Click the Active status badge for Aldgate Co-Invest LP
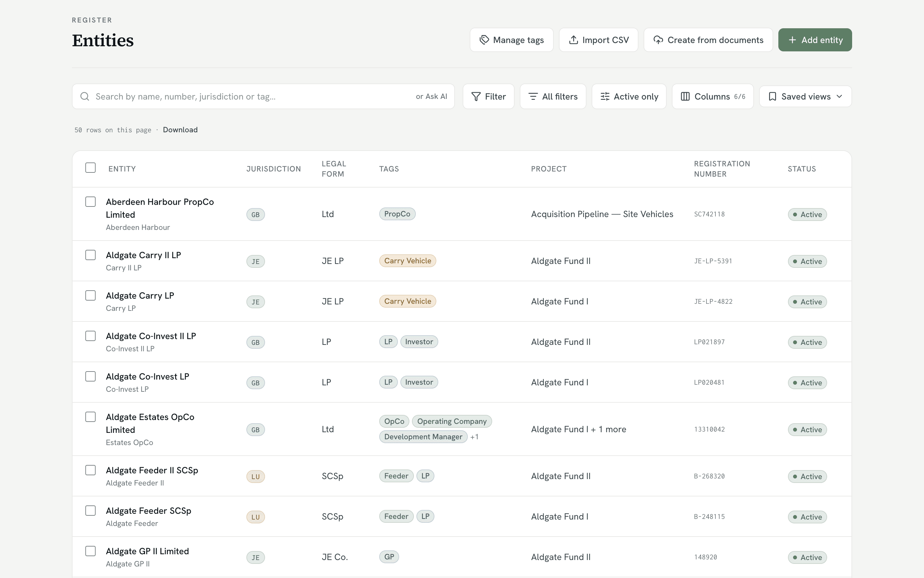Image resolution: width=924 pixels, height=578 pixels. (x=807, y=383)
